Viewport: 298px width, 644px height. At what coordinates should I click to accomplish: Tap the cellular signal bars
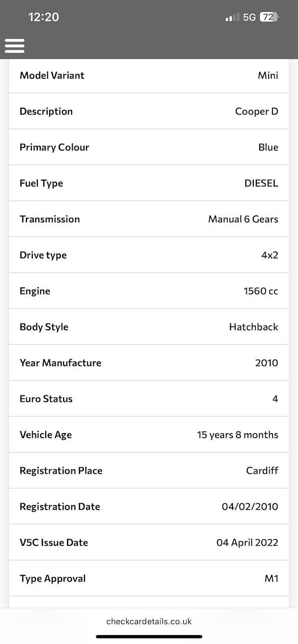point(232,17)
